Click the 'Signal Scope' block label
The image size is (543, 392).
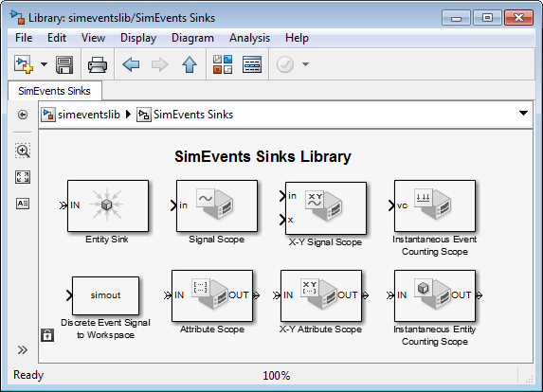pyautogui.click(x=216, y=240)
